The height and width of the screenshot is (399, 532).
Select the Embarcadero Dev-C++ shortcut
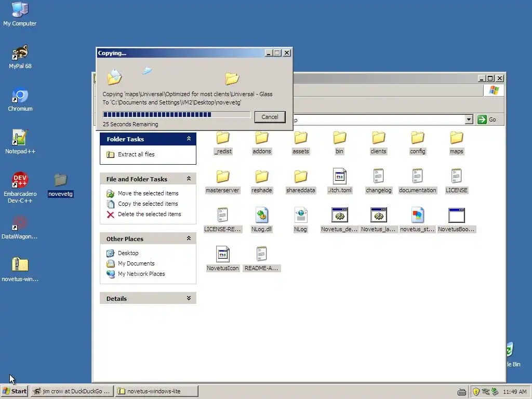[20, 188]
